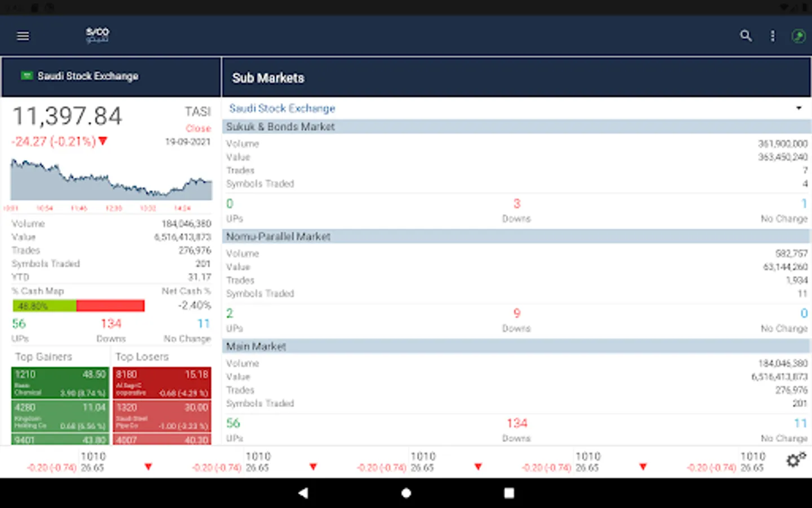
Task: Open the Sukuk & Bonds Market section
Action: [517, 127]
